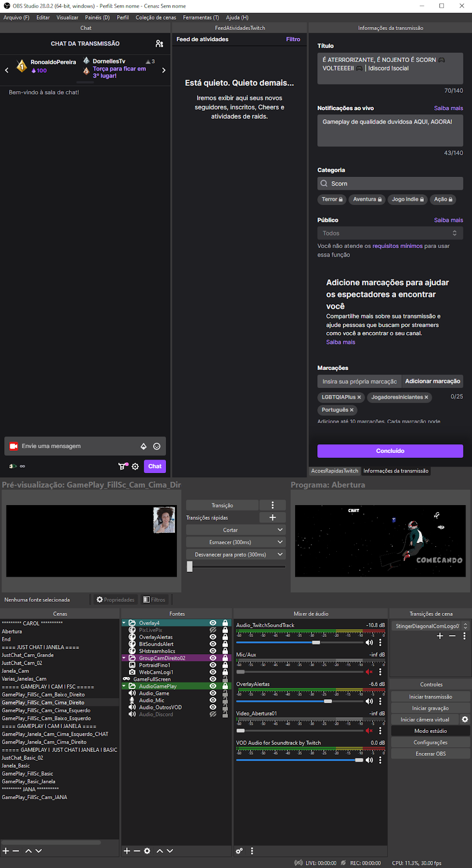Screen dimensions: 472x868
Task: Open the Público Todos dropdown
Action: coord(390,233)
